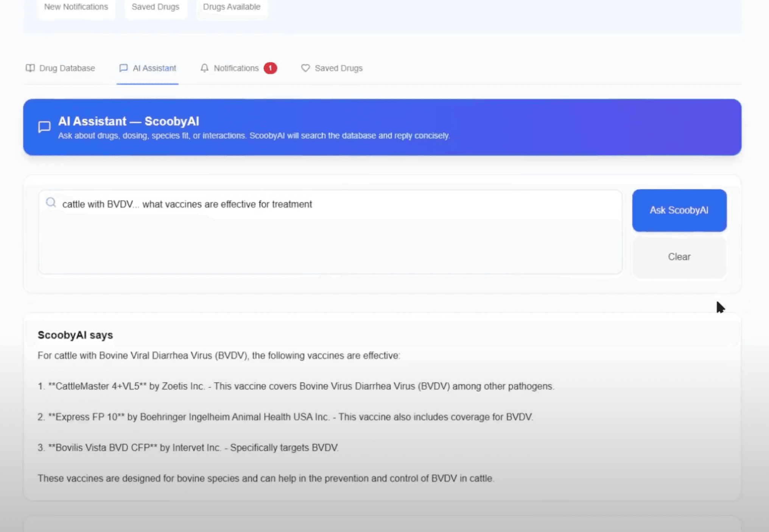
Task: Click the speech bubble icon in the ScoobyAI banner
Action: pos(44,127)
